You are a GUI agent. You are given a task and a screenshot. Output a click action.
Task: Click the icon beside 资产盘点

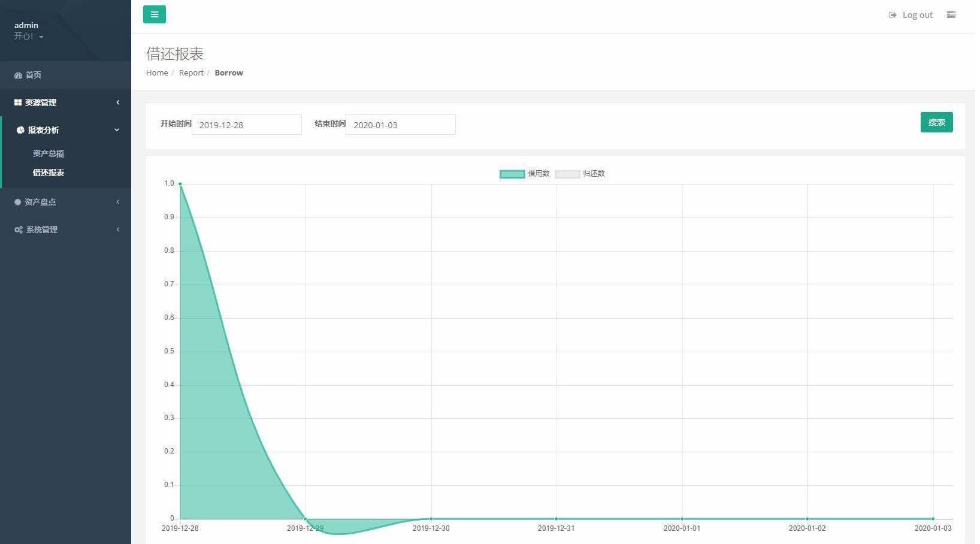pyautogui.click(x=17, y=202)
